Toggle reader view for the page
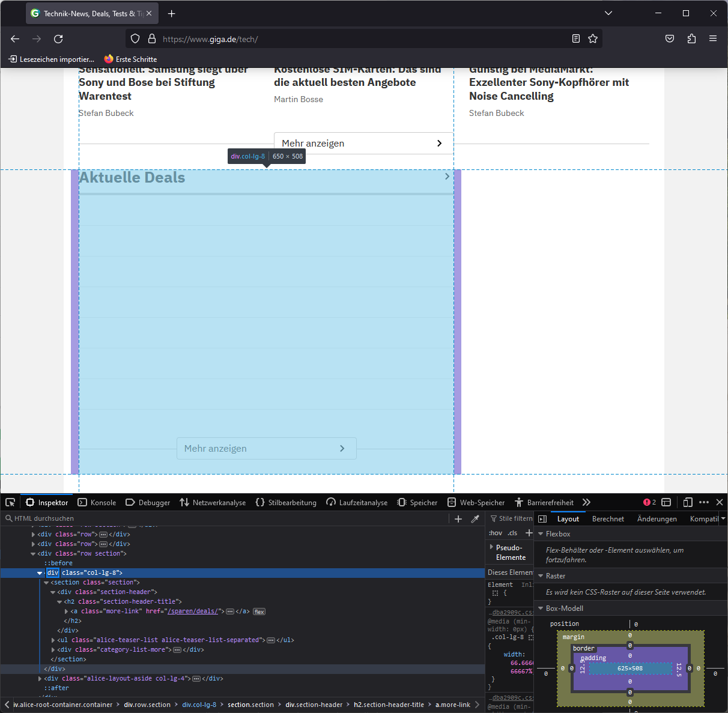This screenshot has height=713, width=728. (575, 38)
